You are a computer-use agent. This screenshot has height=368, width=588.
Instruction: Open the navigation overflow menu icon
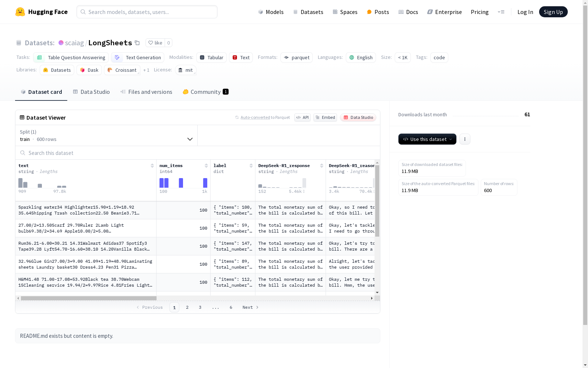click(x=501, y=12)
